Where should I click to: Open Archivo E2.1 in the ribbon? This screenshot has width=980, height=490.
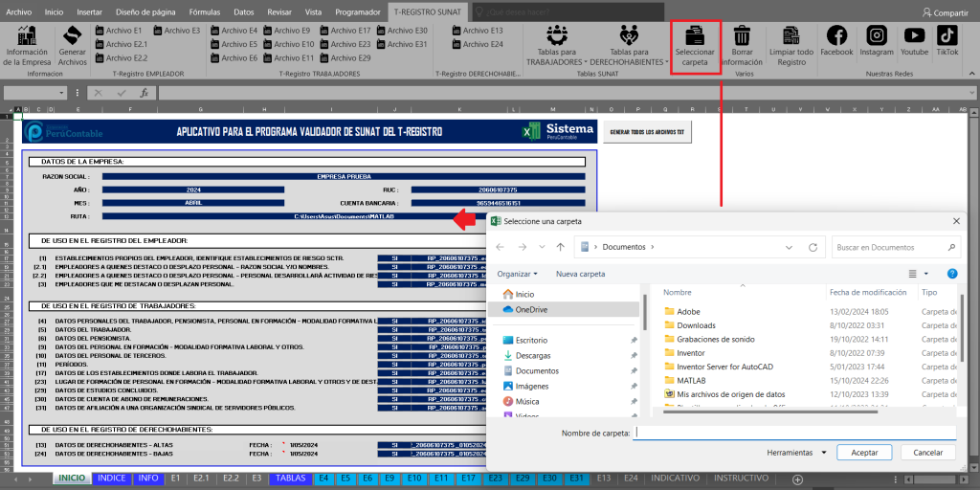coord(122,44)
